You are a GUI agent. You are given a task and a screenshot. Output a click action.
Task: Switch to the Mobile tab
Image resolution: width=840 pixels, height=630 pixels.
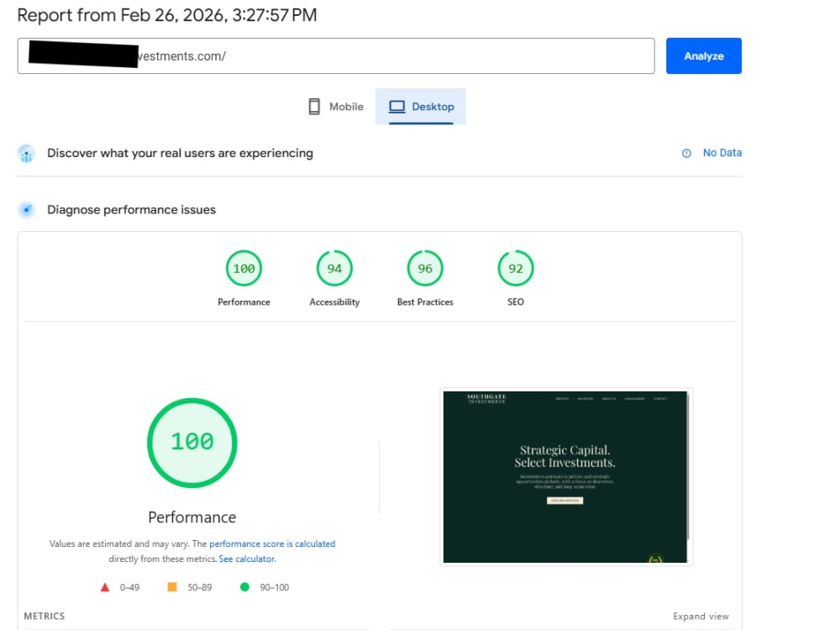(336, 107)
